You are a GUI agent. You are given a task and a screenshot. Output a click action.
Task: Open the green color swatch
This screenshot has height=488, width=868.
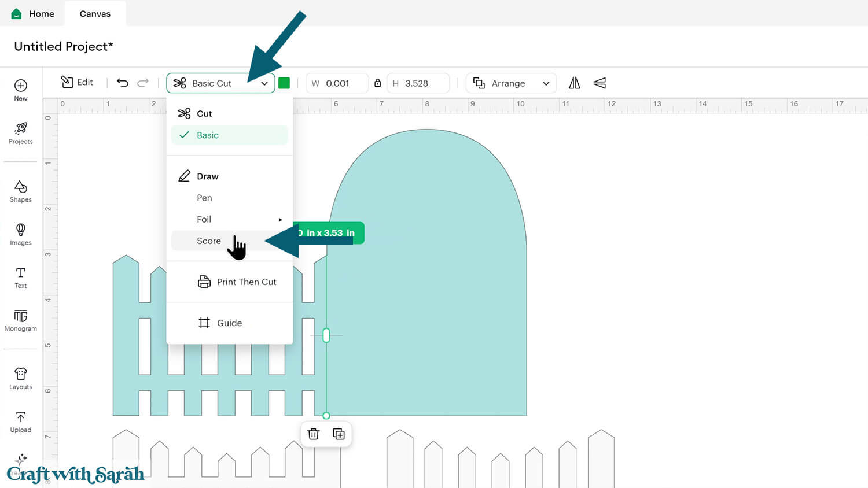284,83
